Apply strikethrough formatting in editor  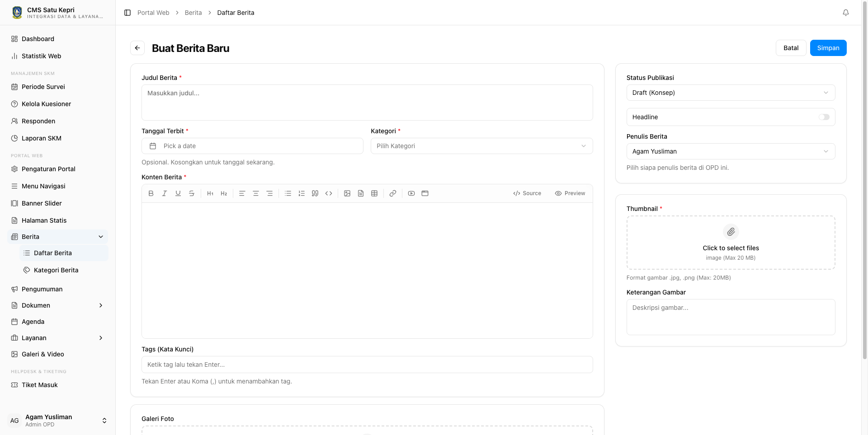coord(192,193)
